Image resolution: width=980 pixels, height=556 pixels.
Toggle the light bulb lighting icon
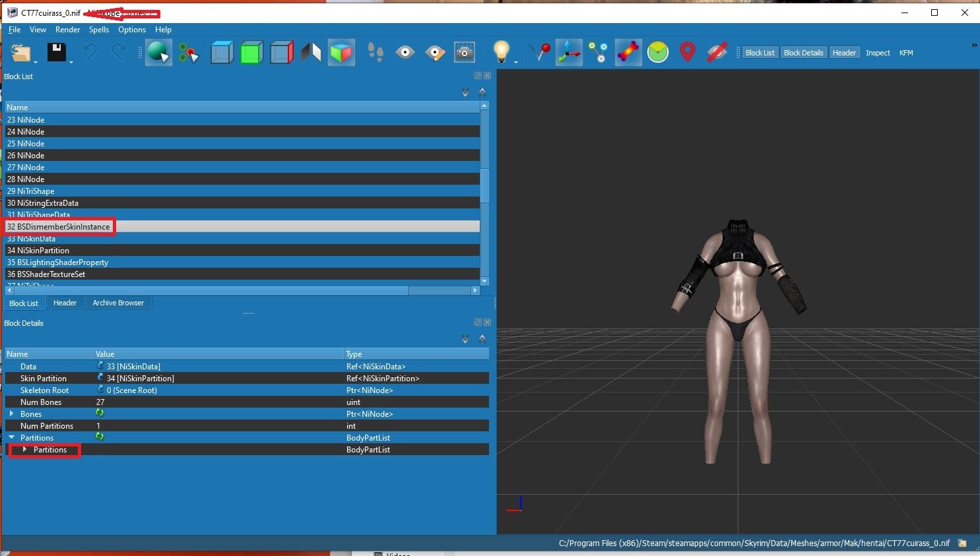[x=502, y=52]
